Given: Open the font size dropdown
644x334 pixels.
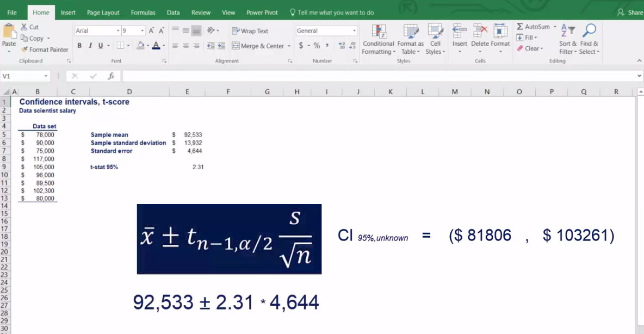Looking at the screenshot, I should tap(142, 31).
